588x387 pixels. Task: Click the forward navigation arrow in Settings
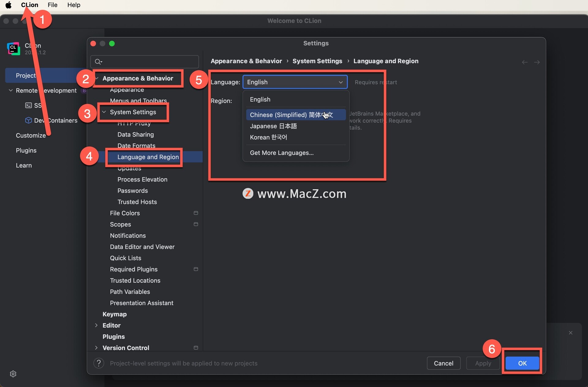click(x=537, y=62)
